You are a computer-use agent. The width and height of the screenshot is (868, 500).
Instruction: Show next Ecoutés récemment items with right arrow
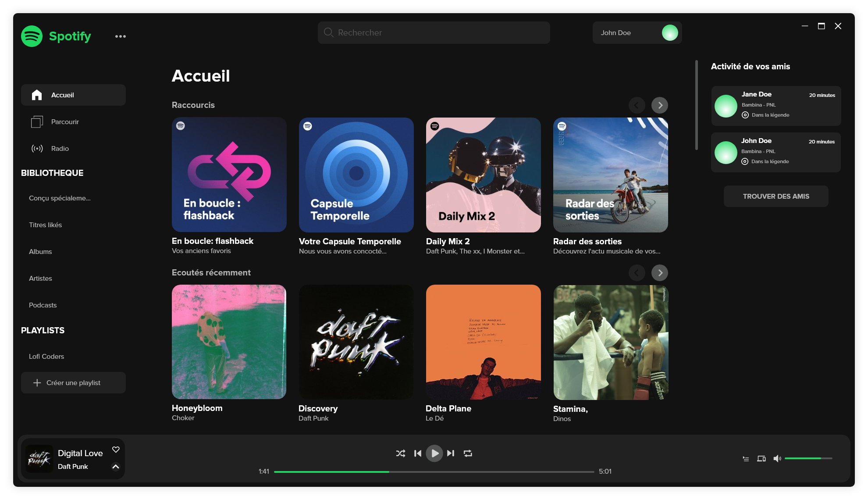660,273
